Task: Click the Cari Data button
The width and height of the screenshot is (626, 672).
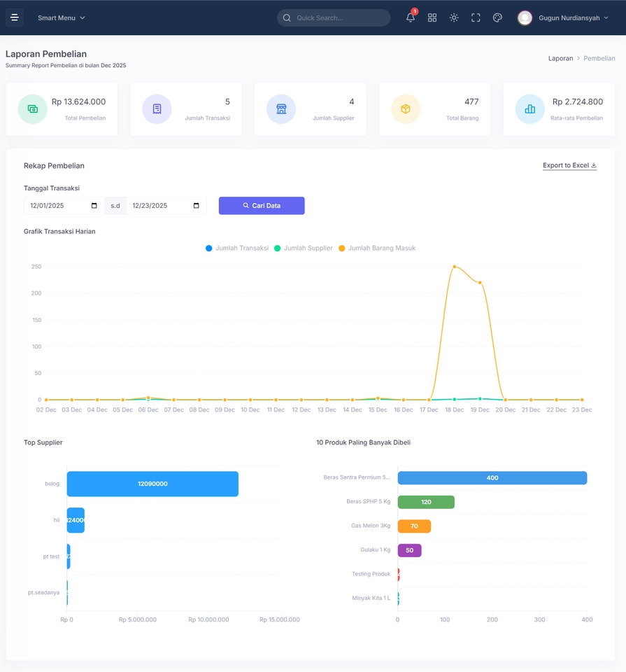Action: 262,206
